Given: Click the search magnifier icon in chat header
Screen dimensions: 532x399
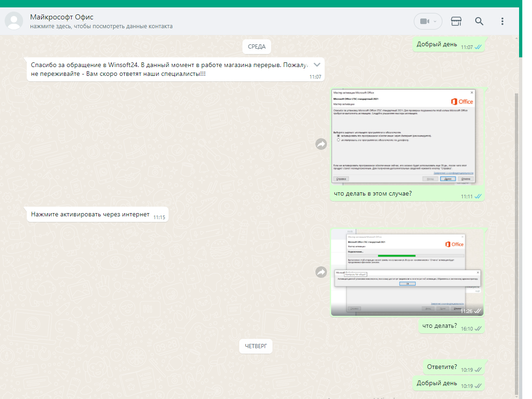Looking at the screenshot, I should 479,21.
